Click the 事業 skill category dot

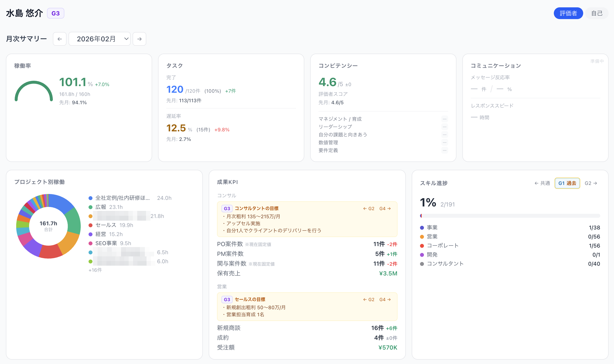(422, 228)
